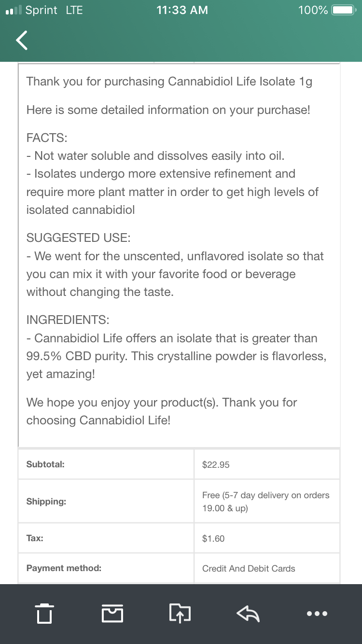Select the Tax amount $1.60

pos(213,538)
